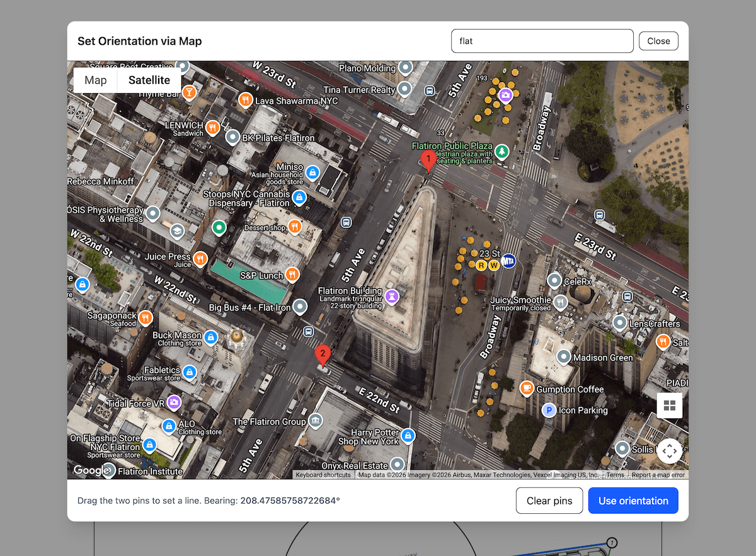The image size is (756, 556).
Task: Open the map camera controls button
Action: pos(669,451)
